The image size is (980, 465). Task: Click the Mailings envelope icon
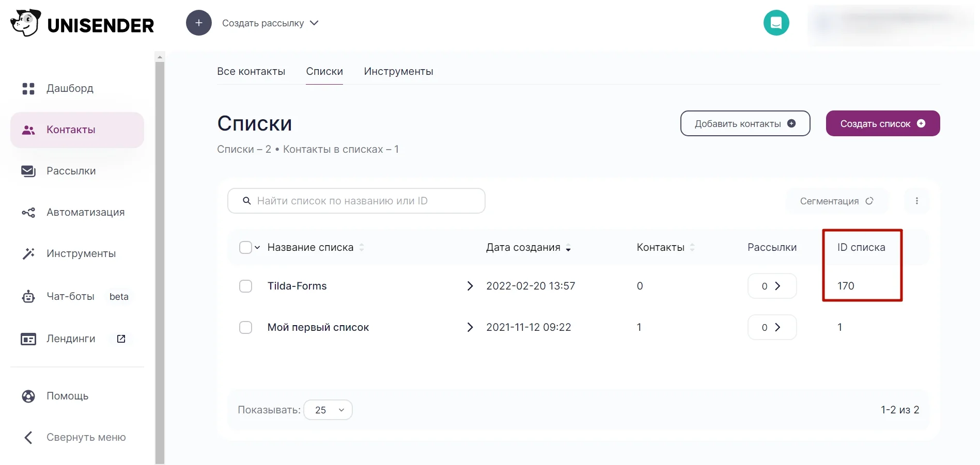click(28, 171)
